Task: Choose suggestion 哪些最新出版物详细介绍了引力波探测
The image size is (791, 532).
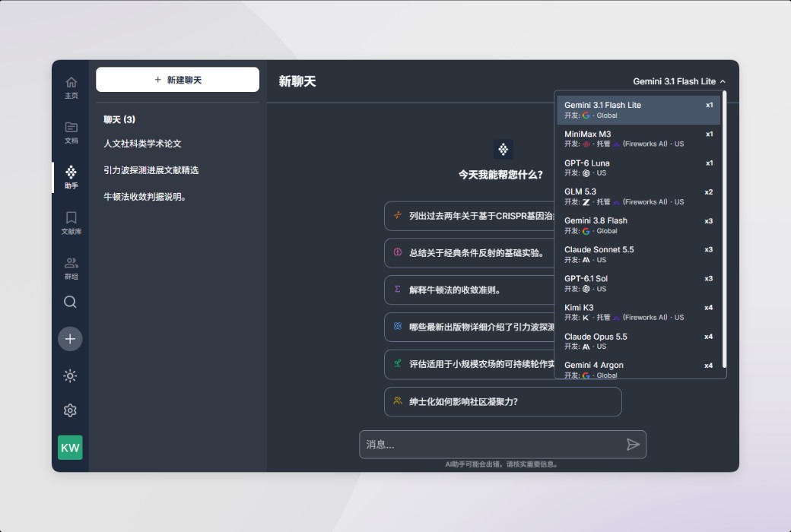Action: pos(470,328)
